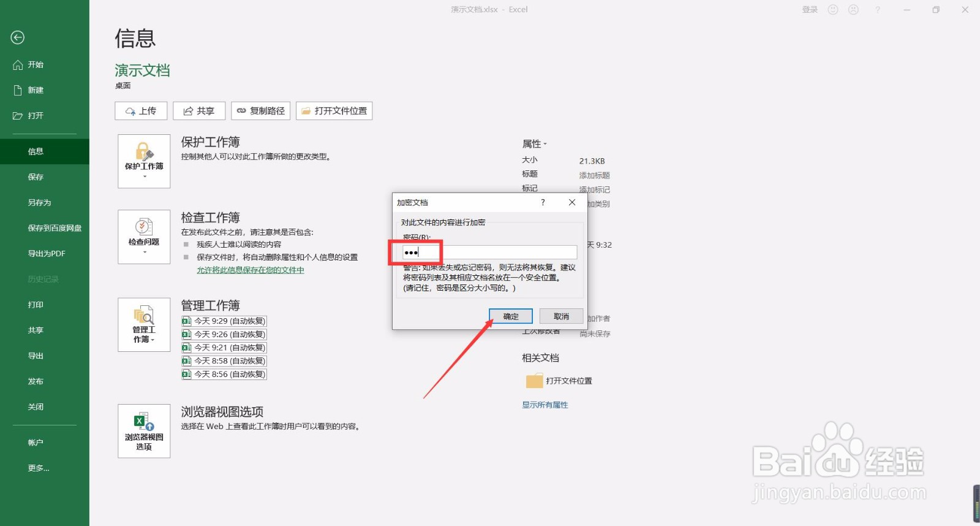The height and width of the screenshot is (526, 980).
Task: Click the Upload (上传) button
Action: [141, 111]
